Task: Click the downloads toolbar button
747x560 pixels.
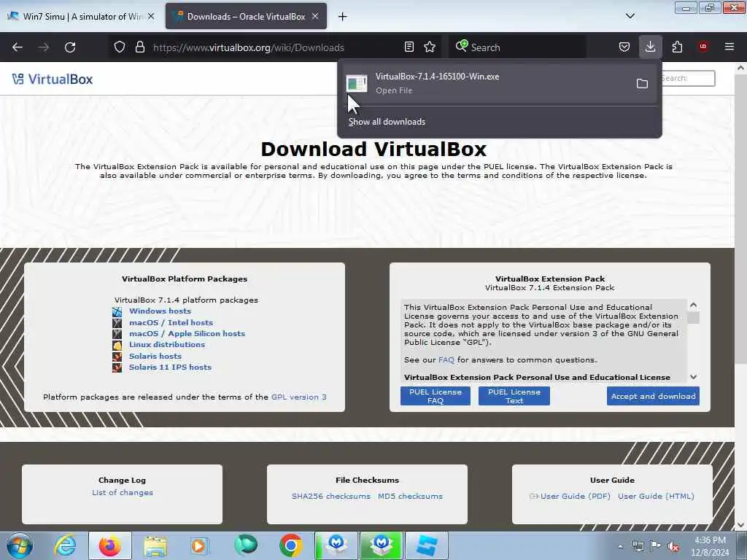Action: coord(650,47)
